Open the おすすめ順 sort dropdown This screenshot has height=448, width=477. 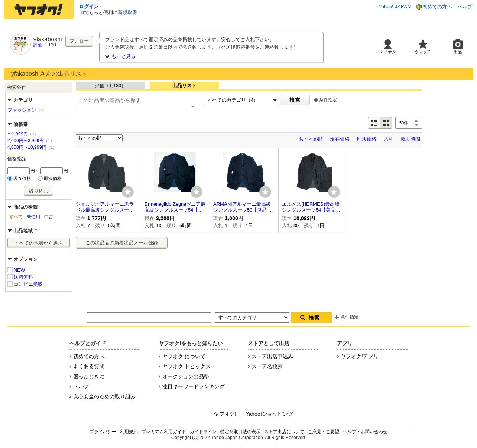point(99,138)
